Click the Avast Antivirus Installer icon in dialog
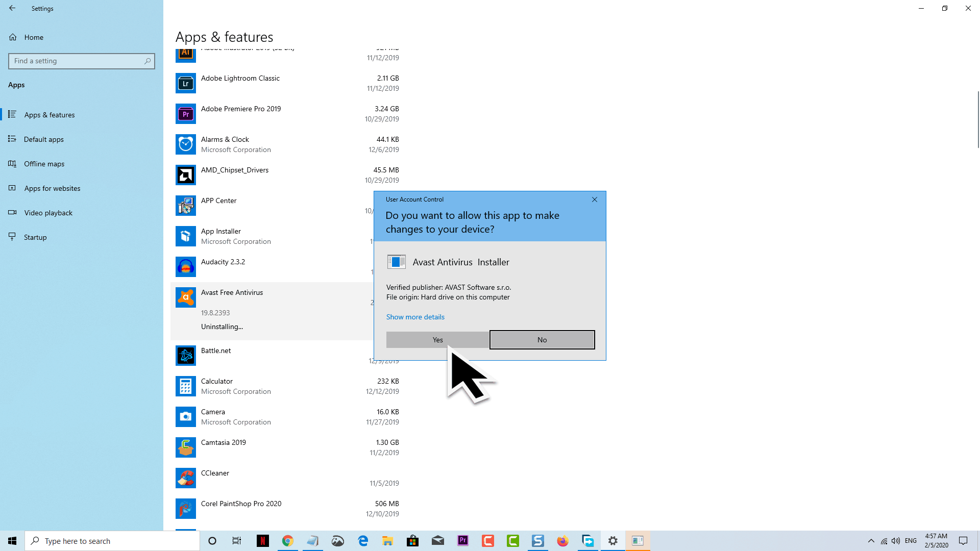Image resolution: width=980 pixels, height=551 pixels. [x=396, y=262]
